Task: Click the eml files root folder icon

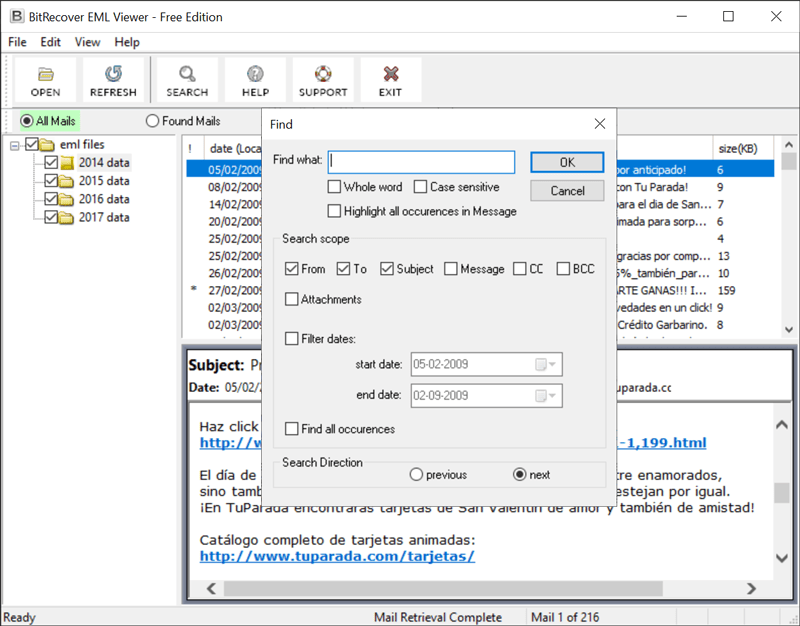Action: [47, 145]
